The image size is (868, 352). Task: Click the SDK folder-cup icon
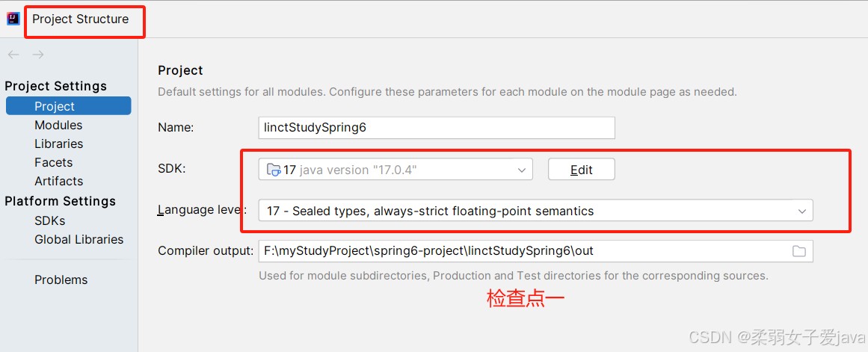tap(274, 170)
